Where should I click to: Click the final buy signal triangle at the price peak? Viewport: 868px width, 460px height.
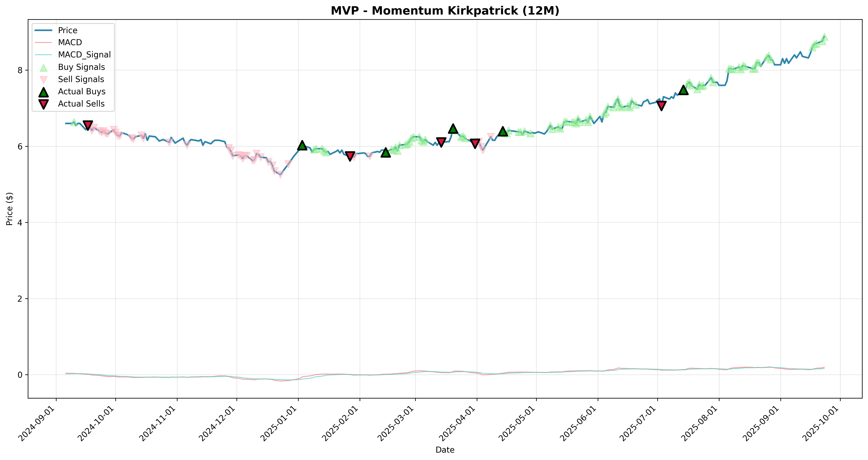click(x=824, y=37)
